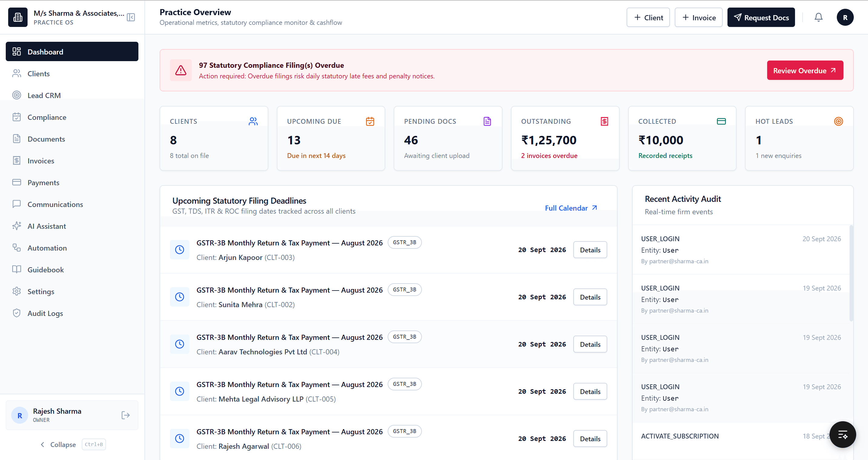Click the Outstanding invoice icon

(x=604, y=121)
